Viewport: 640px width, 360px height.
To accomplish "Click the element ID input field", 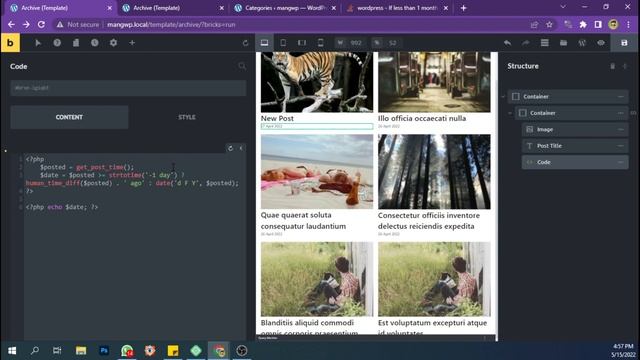I will pos(128,88).
